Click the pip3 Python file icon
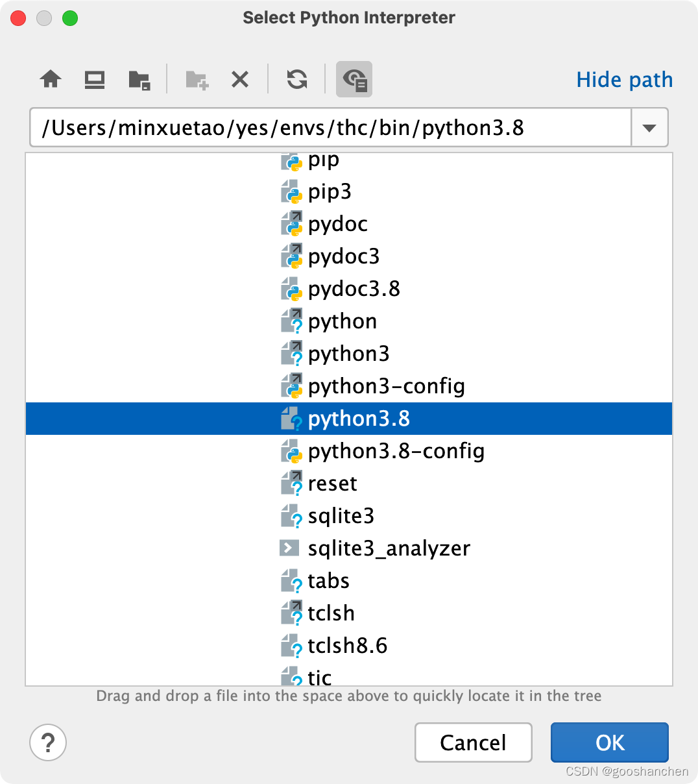Screen dimensions: 698x784 tap(291, 191)
